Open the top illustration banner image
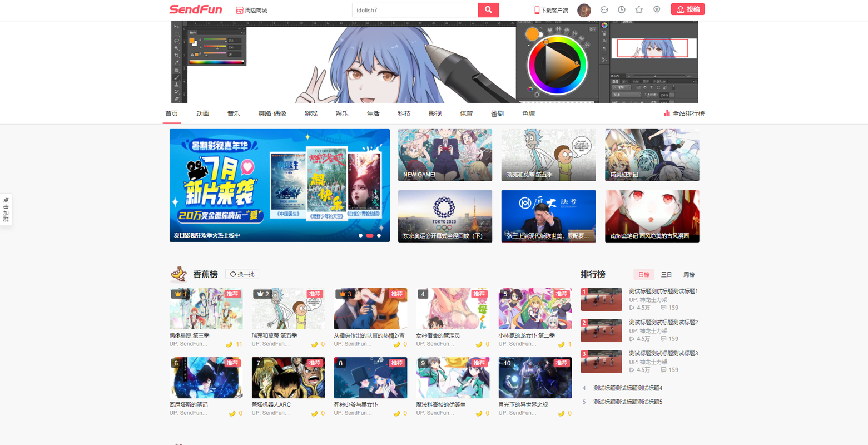868x445 pixels. (434, 62)
